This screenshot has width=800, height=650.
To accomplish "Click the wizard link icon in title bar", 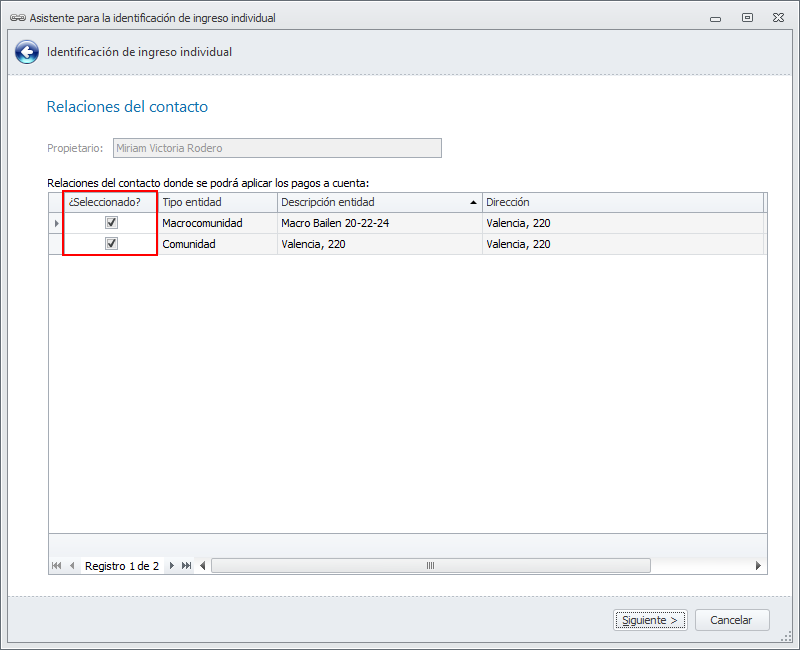I will [x=18, y=18].
